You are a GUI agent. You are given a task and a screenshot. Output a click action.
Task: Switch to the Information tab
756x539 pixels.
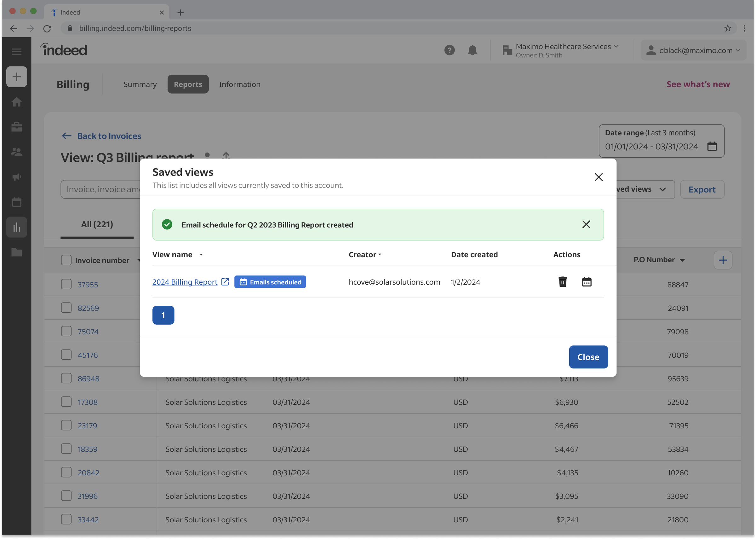pos(239,84)
